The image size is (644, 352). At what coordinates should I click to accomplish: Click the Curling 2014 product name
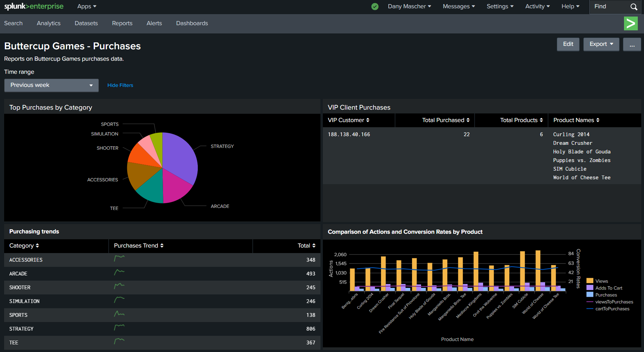(571, 134)
